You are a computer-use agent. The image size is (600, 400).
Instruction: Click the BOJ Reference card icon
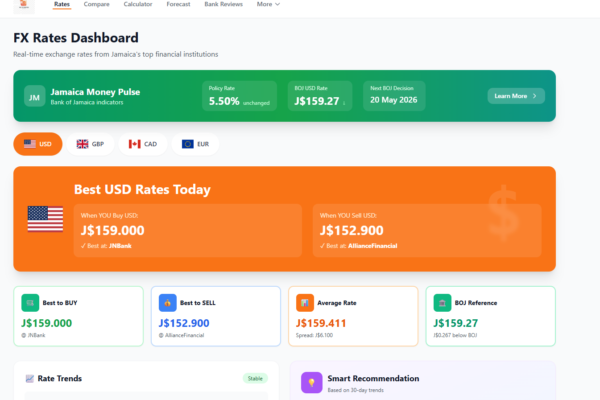tap(443, 303)
